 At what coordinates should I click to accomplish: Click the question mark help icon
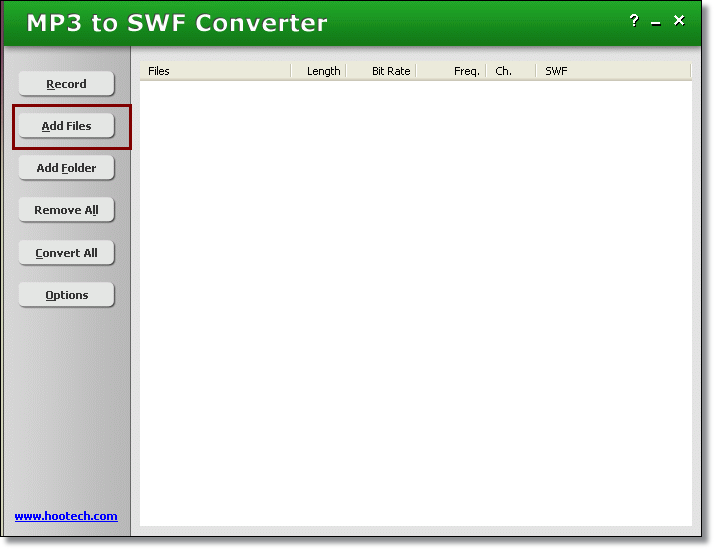coord(634,21)
